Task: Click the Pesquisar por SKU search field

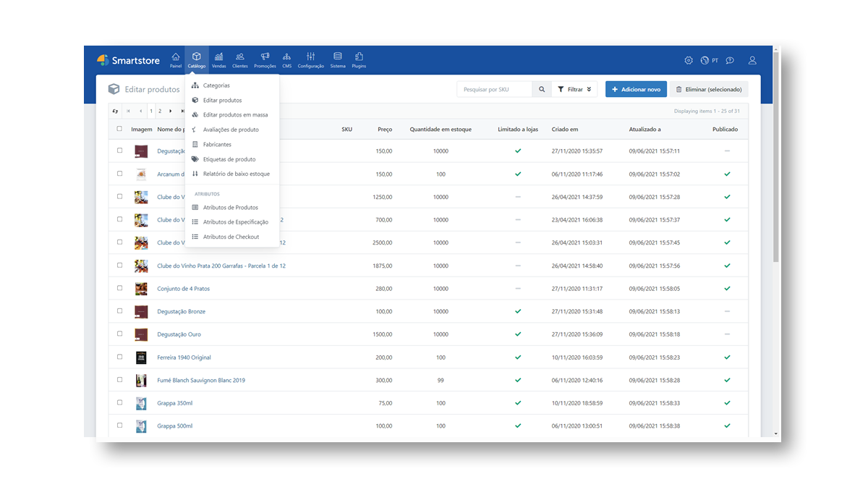Action: (495, 90)
